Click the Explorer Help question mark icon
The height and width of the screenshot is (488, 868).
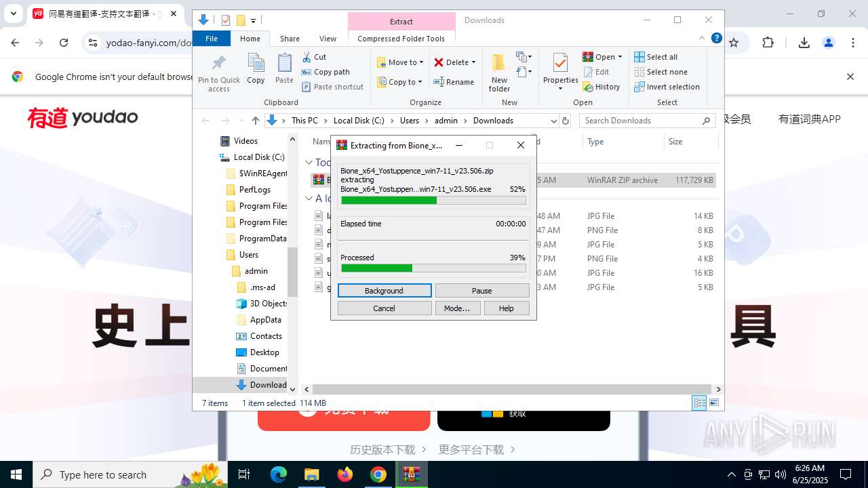click(x=716, y=38)
